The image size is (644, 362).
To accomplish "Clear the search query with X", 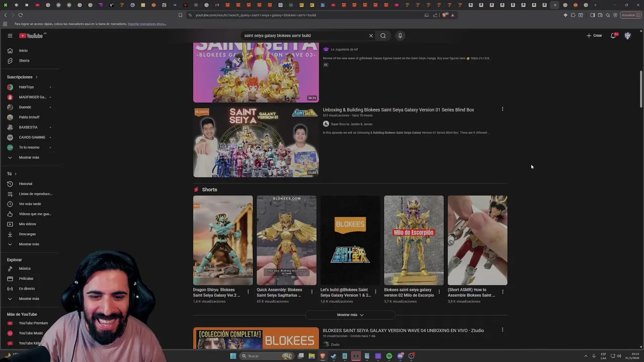I will [x=371, y=36].
